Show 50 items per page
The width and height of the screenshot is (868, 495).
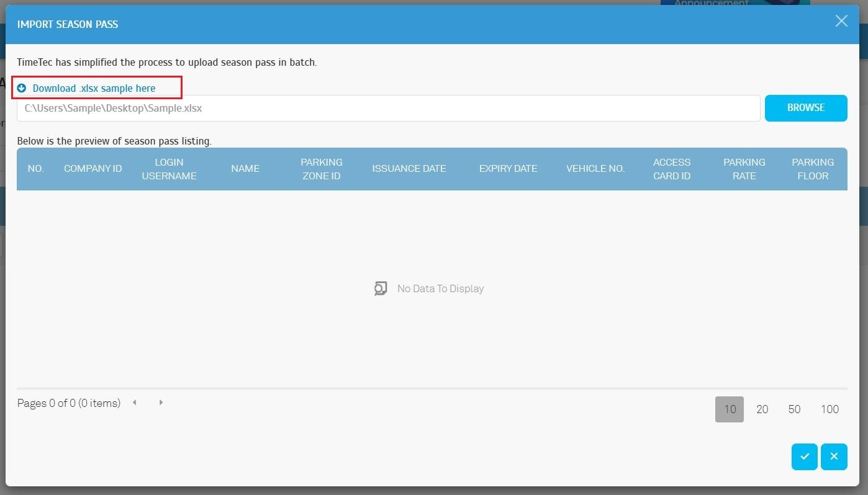click(794, 409)
